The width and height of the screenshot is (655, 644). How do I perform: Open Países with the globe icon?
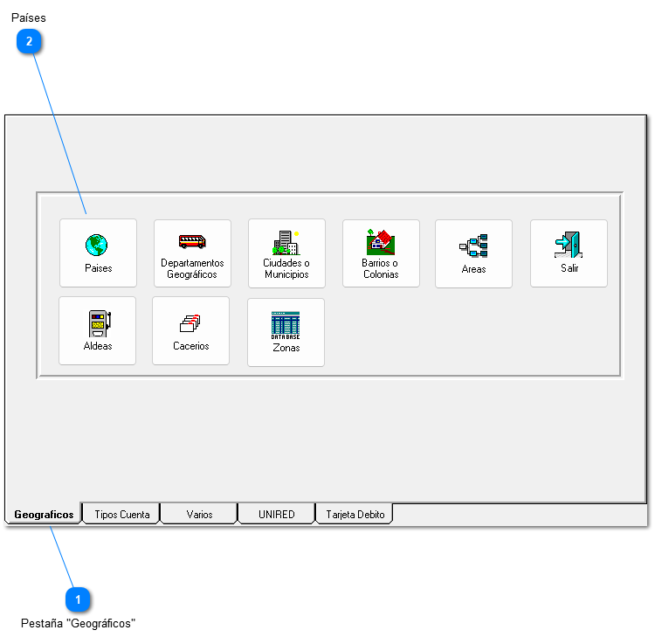pos(97,246)
